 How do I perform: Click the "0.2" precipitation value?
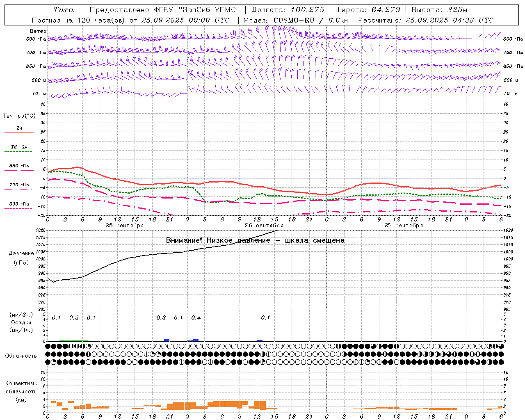(x=74, y=318)
